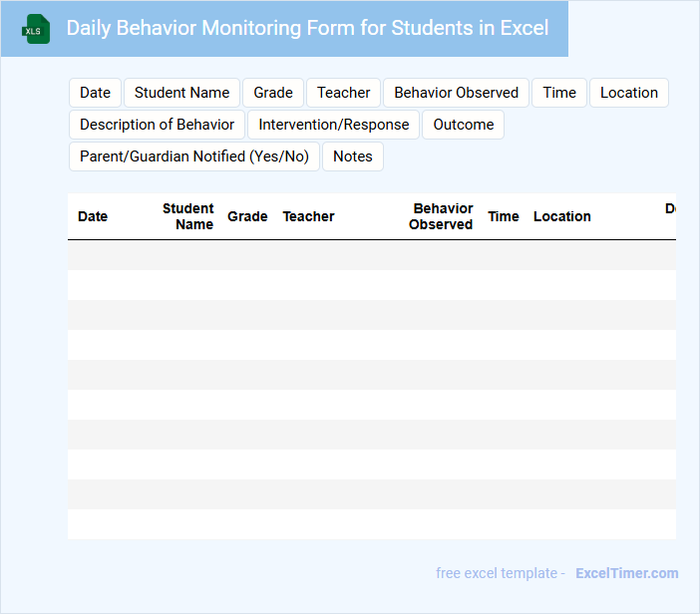This screenshot has height=614, width=700.
Task: Select the Teacher tag
Action: coord(343,93)
